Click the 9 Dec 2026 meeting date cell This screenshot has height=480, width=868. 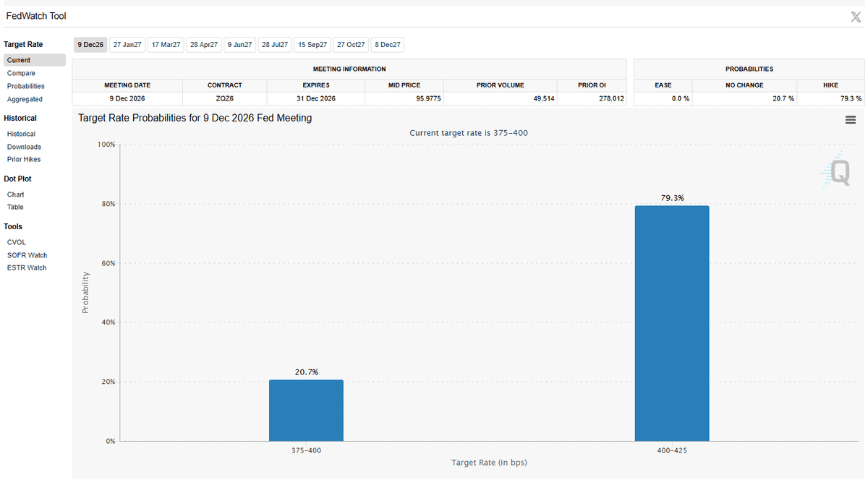point(127,98)
